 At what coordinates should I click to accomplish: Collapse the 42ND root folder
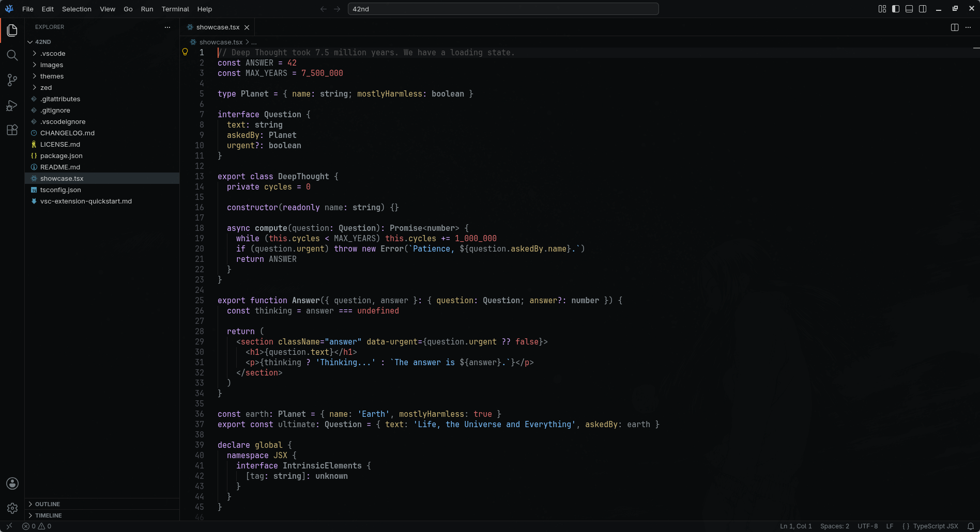pyautogui.click(x=102, y=42)
